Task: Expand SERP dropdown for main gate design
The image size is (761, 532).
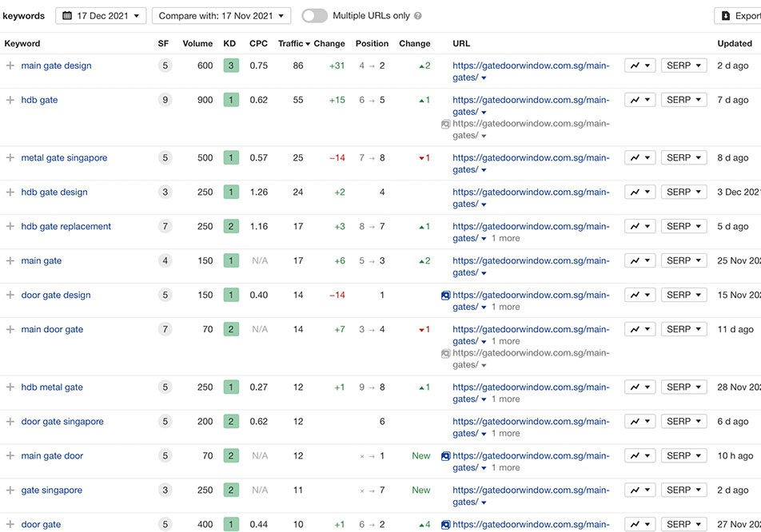Action: 683,66
